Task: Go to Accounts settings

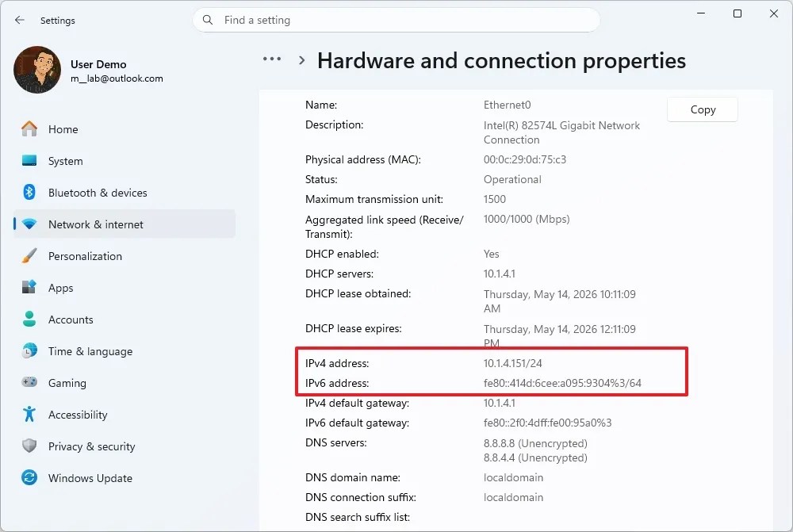Action: (x=125, y=319)
